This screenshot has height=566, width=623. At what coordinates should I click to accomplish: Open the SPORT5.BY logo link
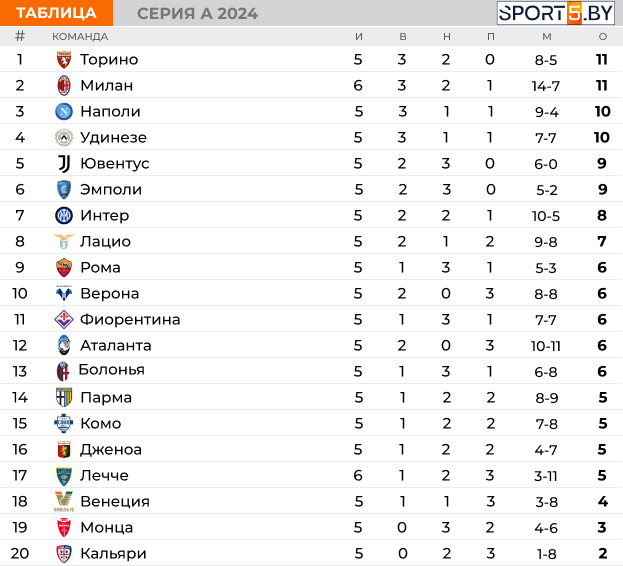pyautogui.click(x=555, y=13)
